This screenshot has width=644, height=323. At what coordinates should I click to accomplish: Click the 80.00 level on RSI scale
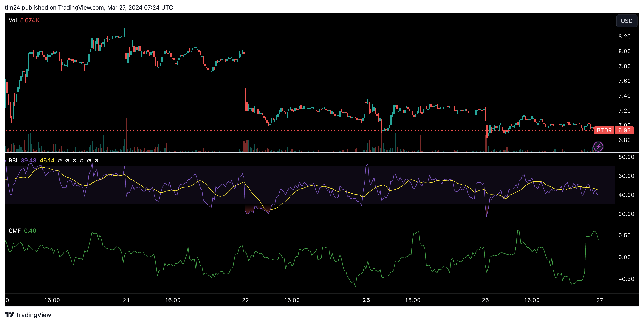click(x=626, y=157)
